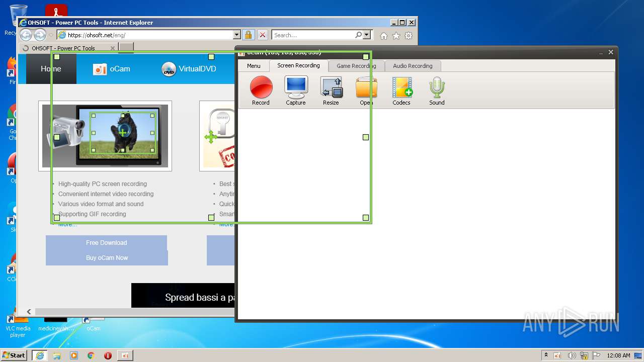Click the IE Search box
This screenshot has height=362, width=644.
click(312, 35)
